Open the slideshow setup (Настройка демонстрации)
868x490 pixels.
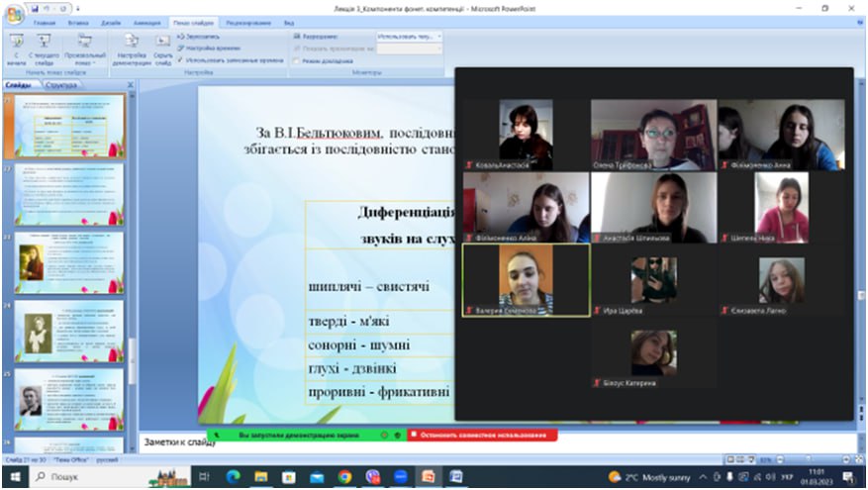[132, 48]
